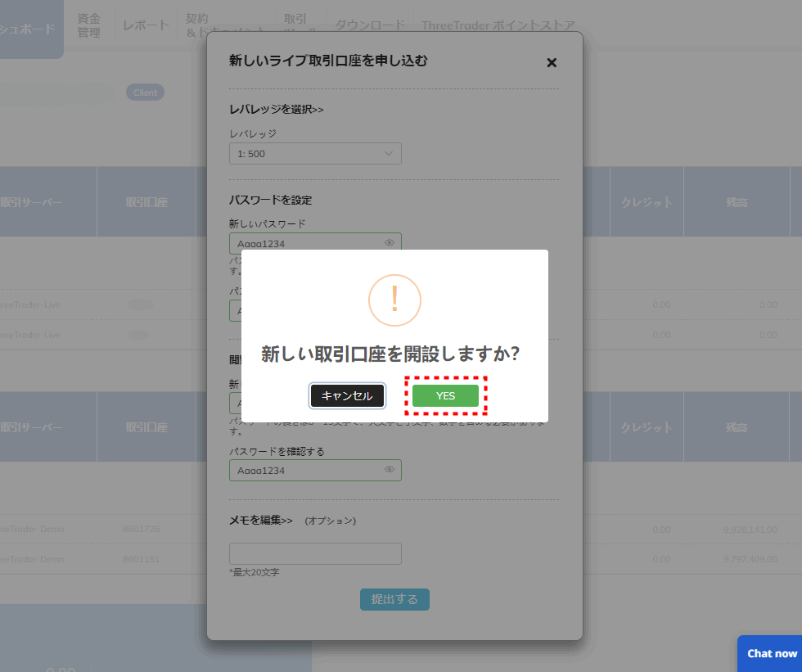Open the ダウンロード menu
This screenshot has height=672, width=802.
(x=370, y=25)
